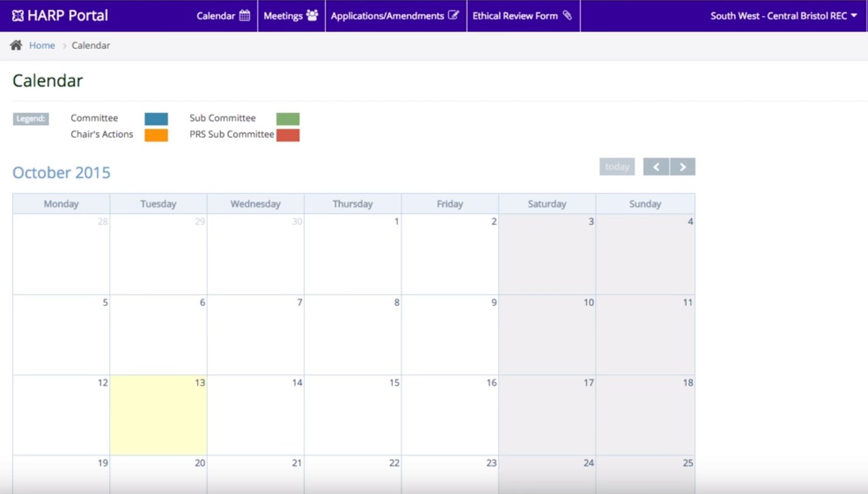Select September 28 grayed day cell
868x494 pixels.
pos(61,254)
